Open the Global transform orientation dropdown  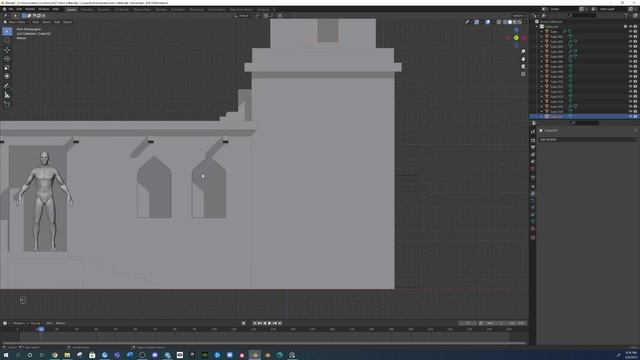[243, 16]
